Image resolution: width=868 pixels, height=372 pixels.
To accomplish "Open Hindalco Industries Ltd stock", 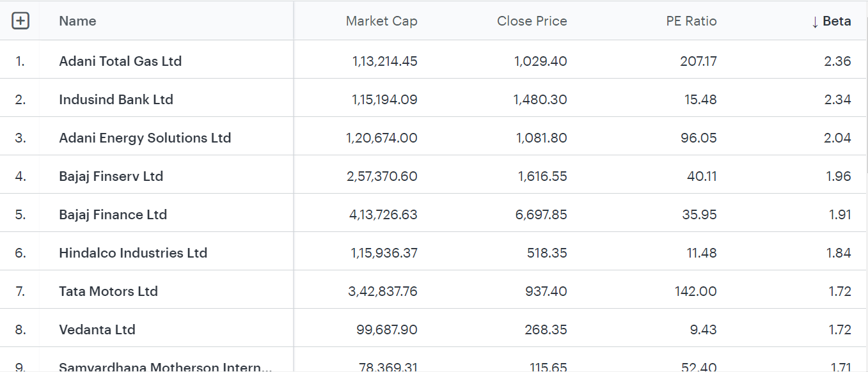I will click(x=133, y=253).
